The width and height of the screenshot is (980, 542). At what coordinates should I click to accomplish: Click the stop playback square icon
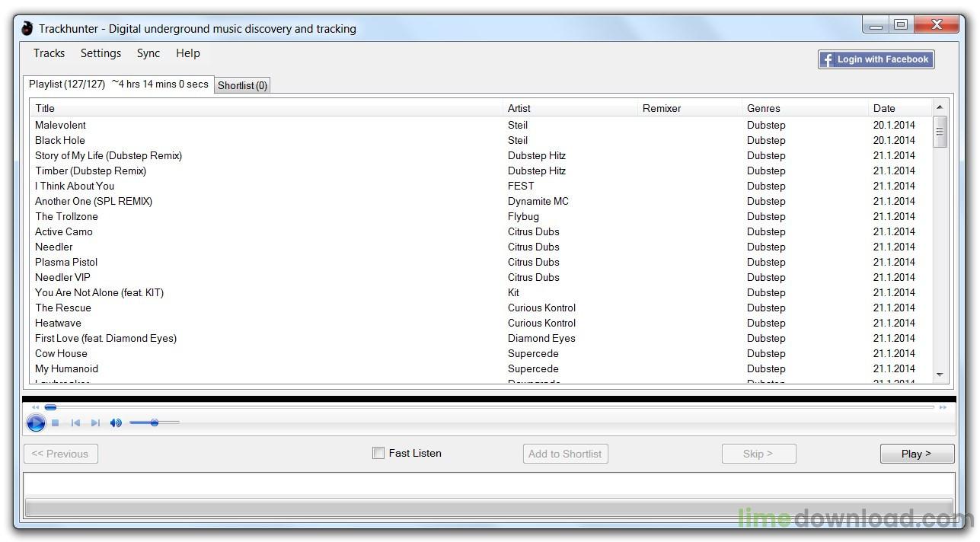click(56, 422)
